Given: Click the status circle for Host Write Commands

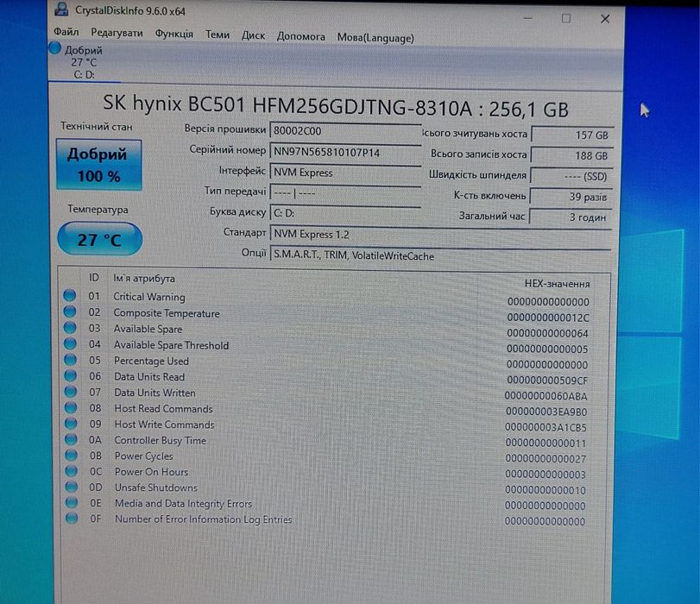Looking at the screenshot, I should tap(71, 423).
